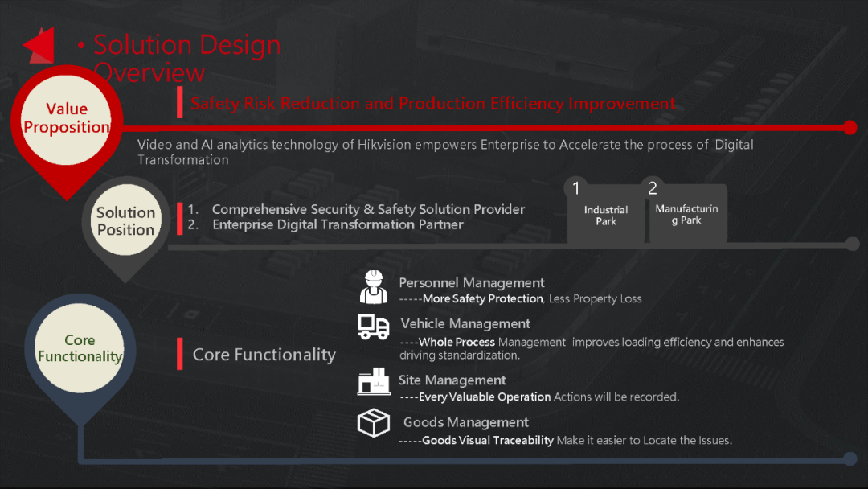Click the Solution Design Overview title

187,58
